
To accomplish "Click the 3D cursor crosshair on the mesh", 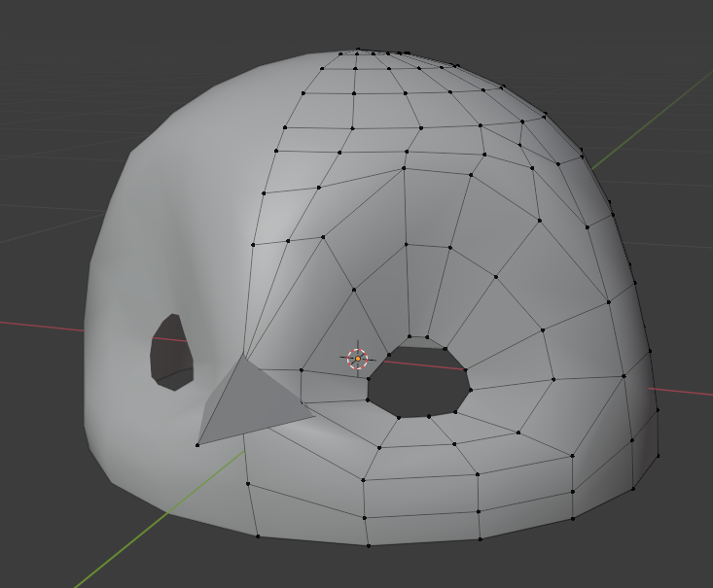I will tap(358, 359).
